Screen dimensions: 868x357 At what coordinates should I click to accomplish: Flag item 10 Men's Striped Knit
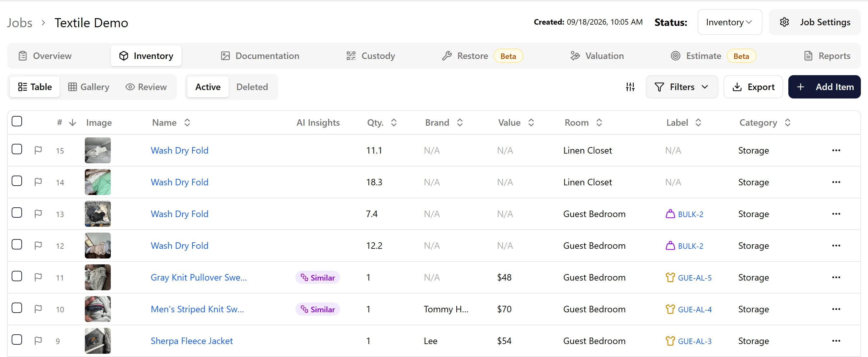point(38,309)
